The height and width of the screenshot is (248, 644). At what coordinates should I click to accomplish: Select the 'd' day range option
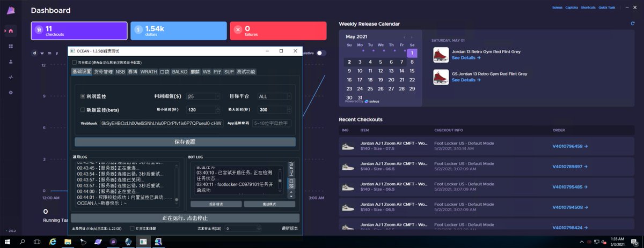click(x=35, y=53)
